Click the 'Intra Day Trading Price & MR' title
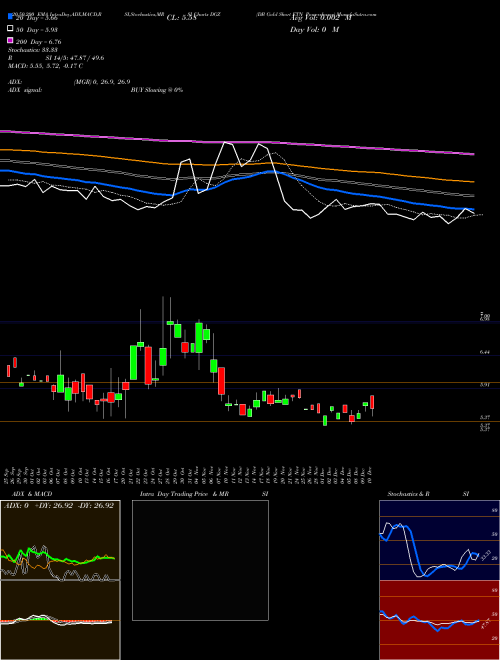The width and height of the screenshot is (500, 660). [184, 494]
